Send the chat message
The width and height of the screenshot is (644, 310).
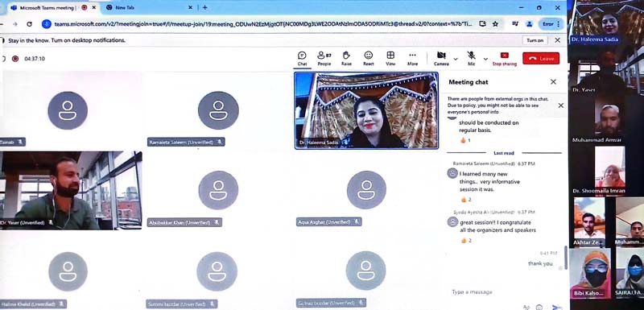556,307
